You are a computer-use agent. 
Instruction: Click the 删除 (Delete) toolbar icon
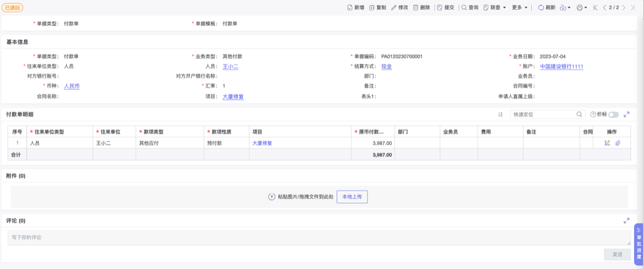click(416, 8)
